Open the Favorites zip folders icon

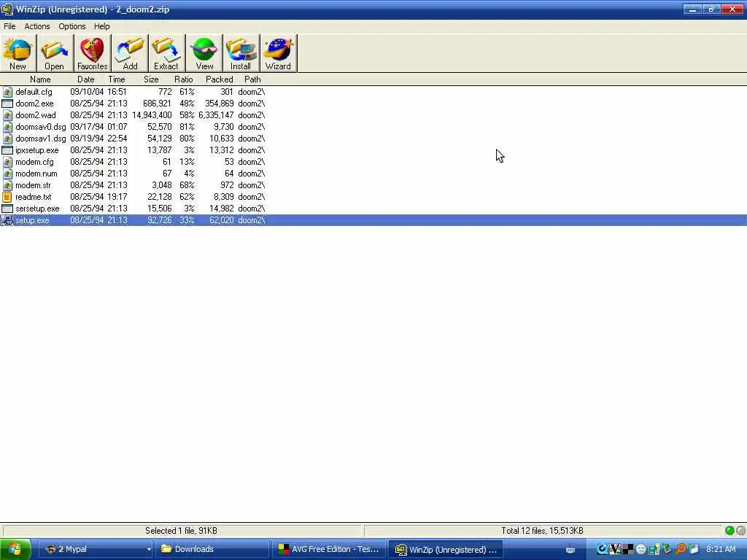click(x=92, y=52)
